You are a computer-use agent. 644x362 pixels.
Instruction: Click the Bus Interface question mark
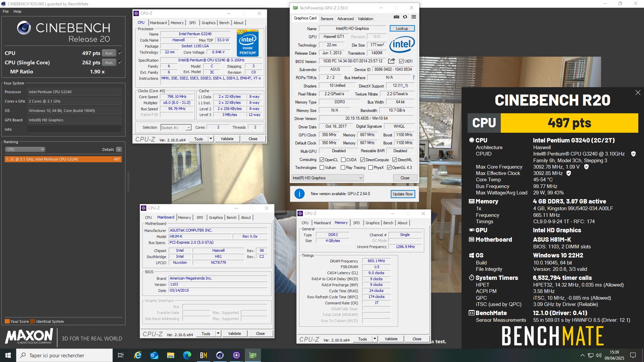[413, 77]
